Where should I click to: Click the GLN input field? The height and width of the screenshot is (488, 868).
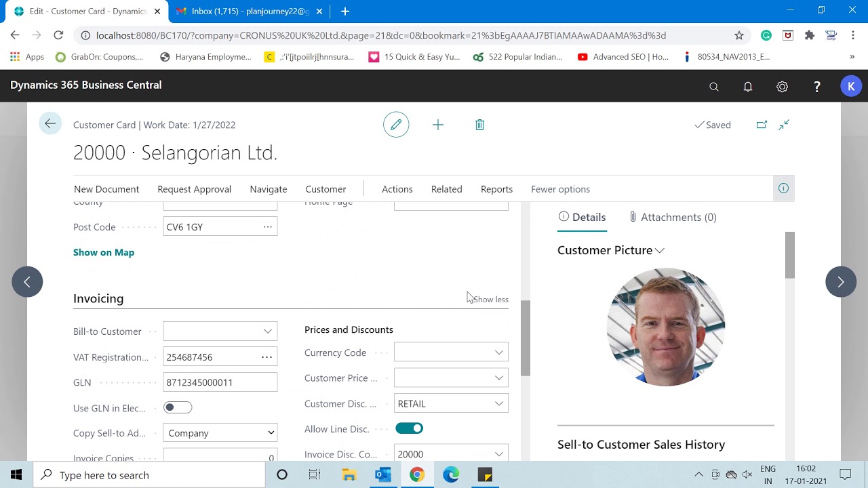click(x=220, y=382)
